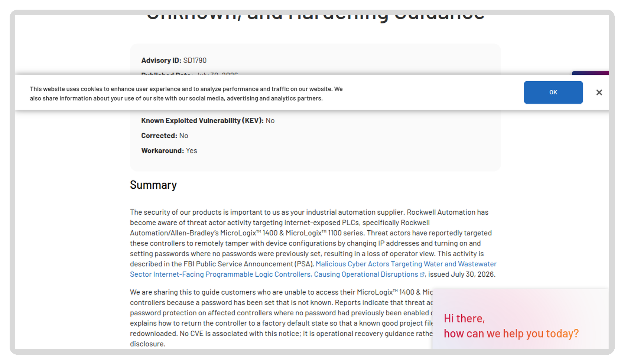Image resolution: width=624 pixels, height=364 pixels.
Task: Click the cookie notice message text
Action: coord(186,94)
